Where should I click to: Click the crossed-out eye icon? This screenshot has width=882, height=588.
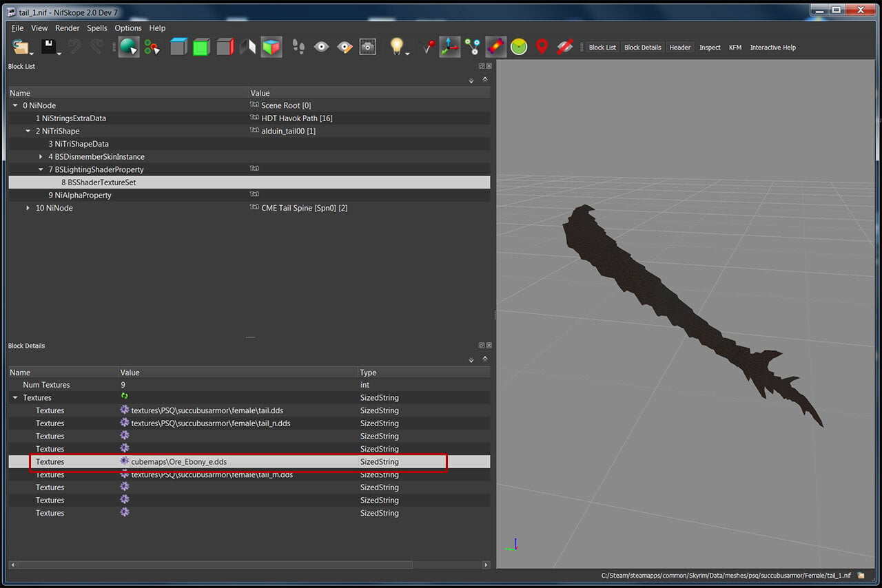565,47
